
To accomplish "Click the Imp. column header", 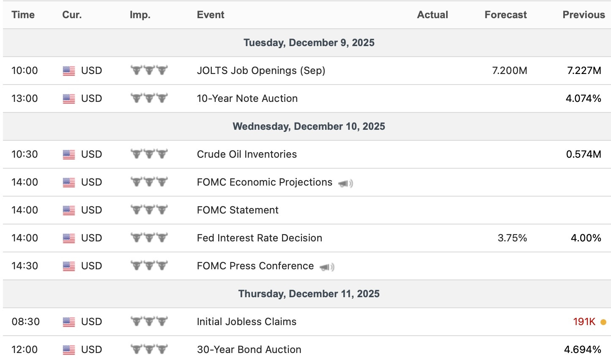I will tap(140, 15).
